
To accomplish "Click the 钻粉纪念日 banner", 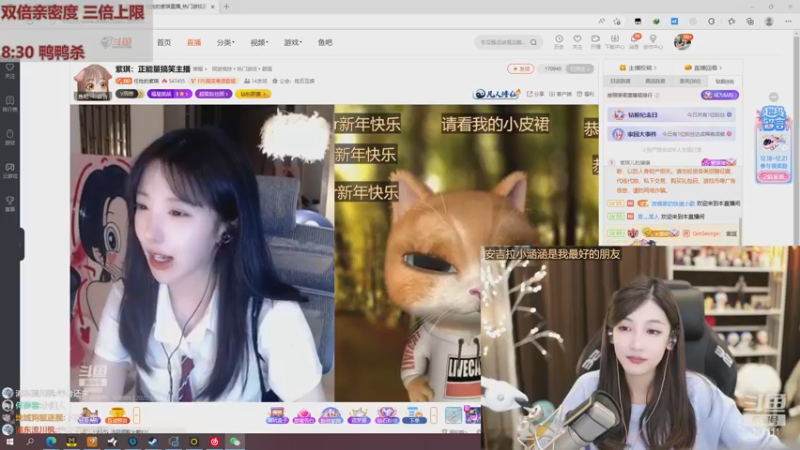I will pyautogui.click(x=672, y=115).
